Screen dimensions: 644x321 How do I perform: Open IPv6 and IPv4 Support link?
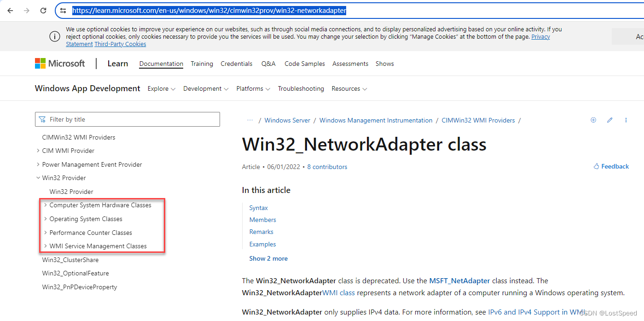click(537, 312)
